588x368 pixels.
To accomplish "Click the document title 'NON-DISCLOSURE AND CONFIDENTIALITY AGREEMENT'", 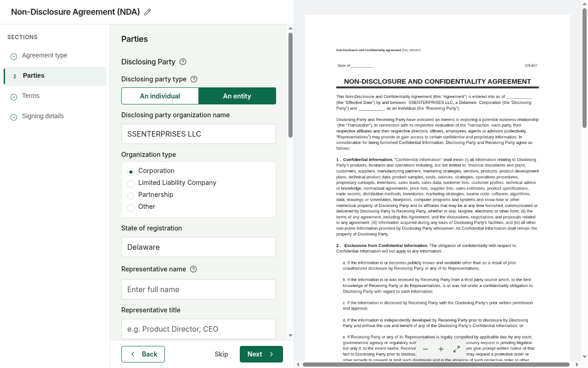I will coord(437,81).
